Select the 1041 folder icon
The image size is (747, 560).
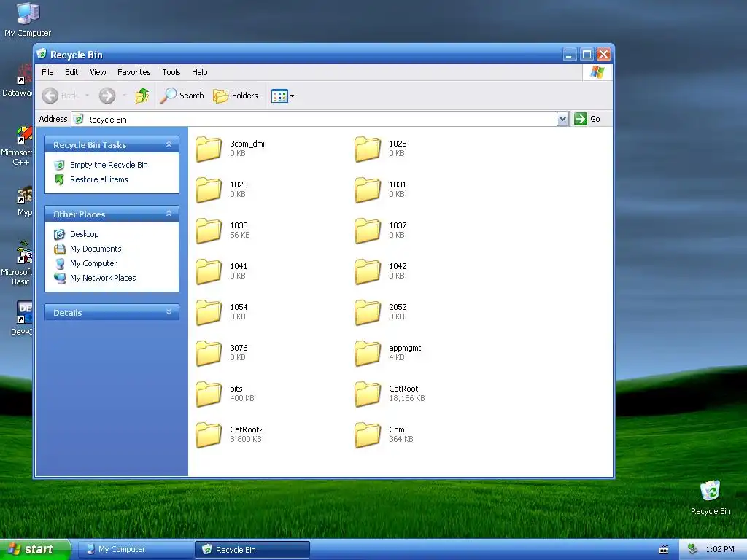tap(209, 271)
